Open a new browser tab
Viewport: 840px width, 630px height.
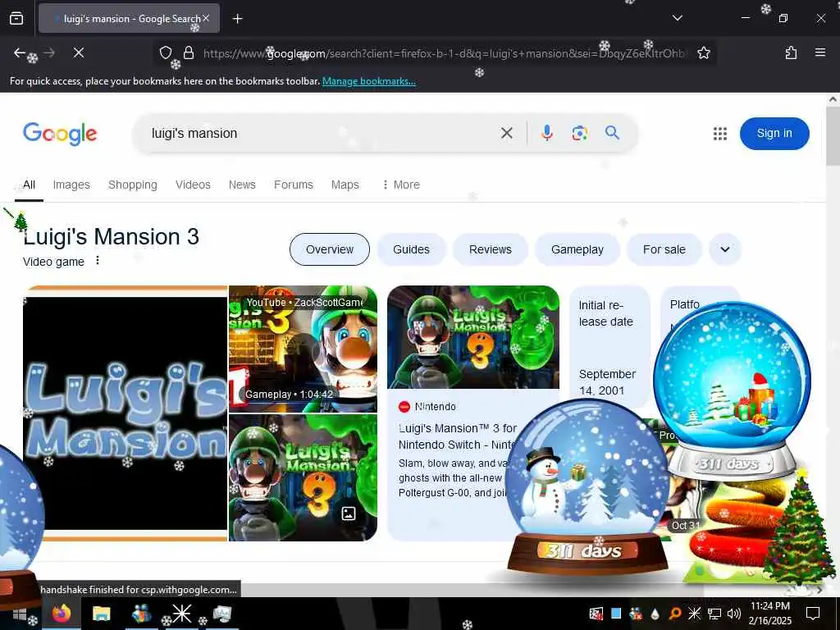pos(237,19)
